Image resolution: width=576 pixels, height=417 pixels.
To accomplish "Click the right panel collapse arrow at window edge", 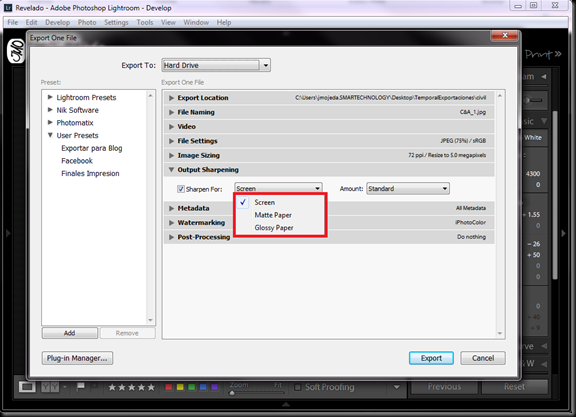I will [x=564, y=233].
